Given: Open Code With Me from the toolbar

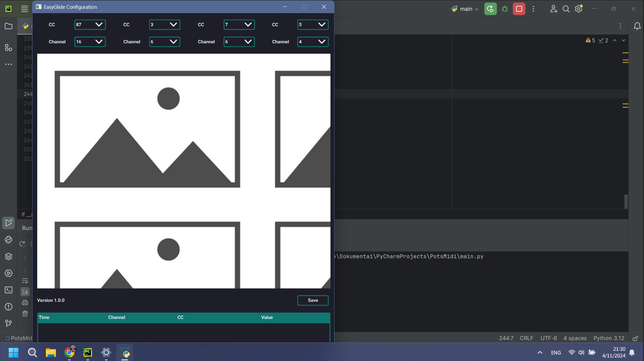Looking at the screenshot, I should click(553, 9).
